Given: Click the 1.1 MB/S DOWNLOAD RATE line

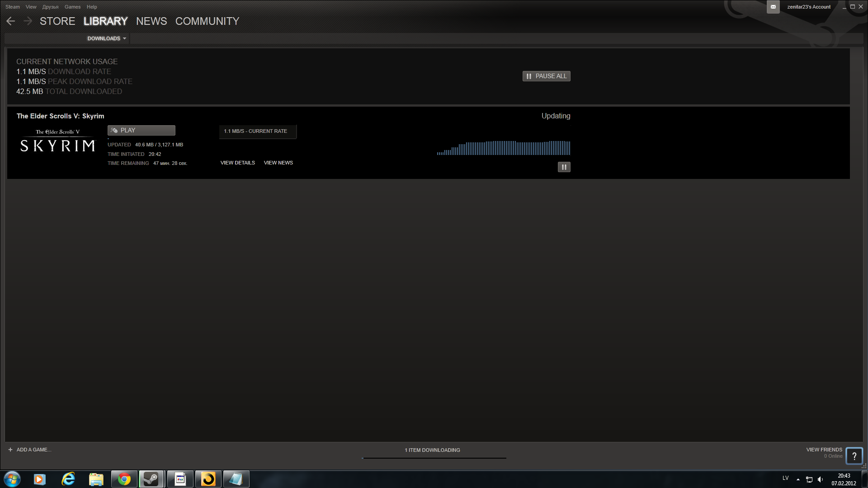Looking at the screenshot, I should [64, 72].
